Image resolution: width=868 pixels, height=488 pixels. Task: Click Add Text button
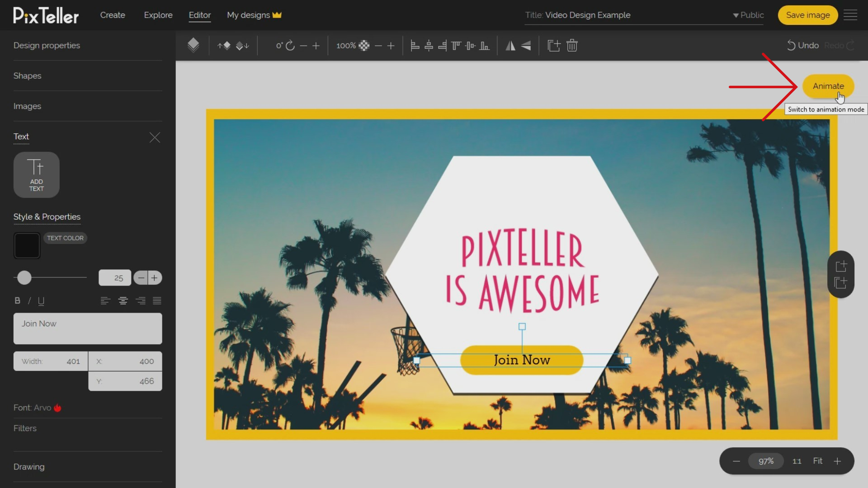37,175
